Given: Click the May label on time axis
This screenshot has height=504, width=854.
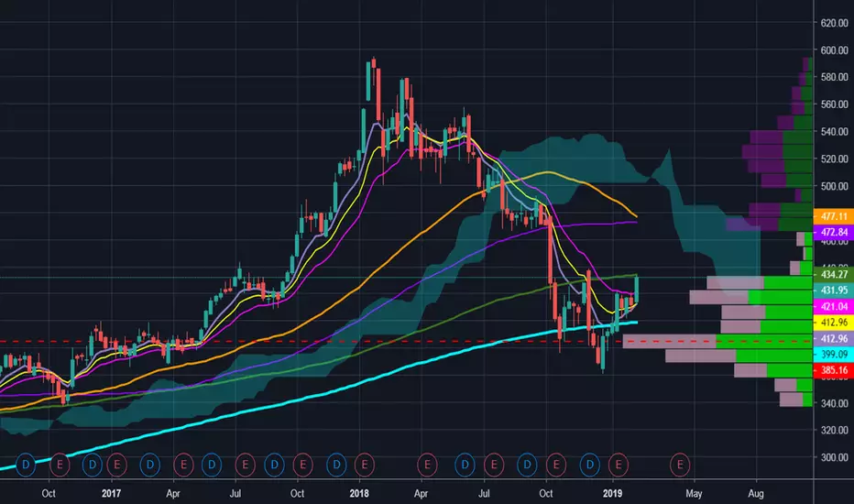Looking at the screenshot, I should 694,494.
